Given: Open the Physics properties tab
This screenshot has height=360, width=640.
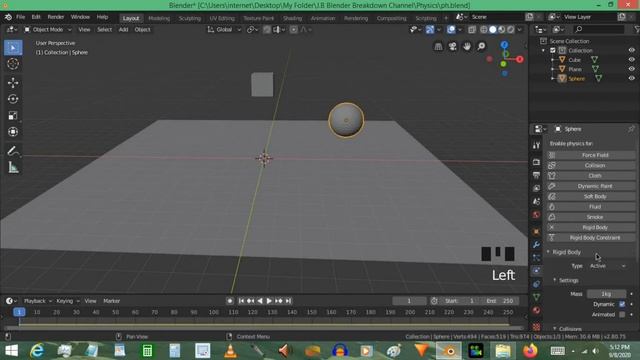Looking at the screenshot, I should coord(536,271).
